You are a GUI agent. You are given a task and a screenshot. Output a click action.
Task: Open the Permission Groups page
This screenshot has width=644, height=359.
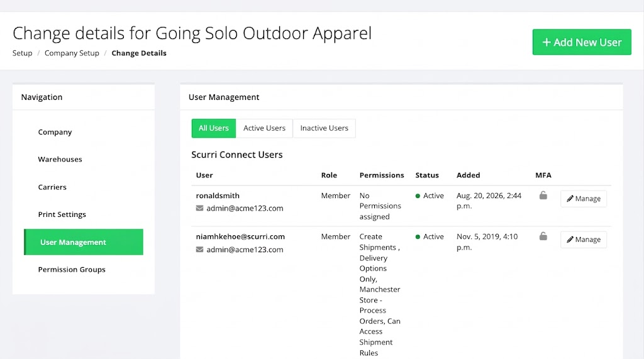tap(72, 270)
